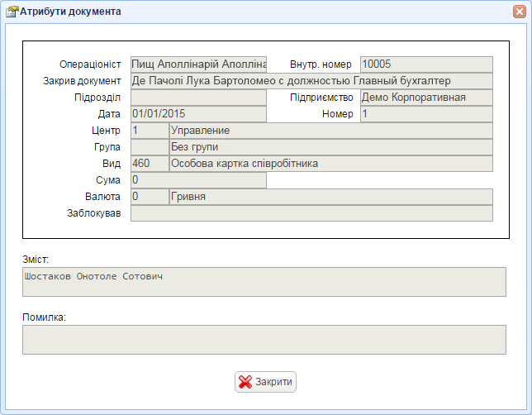Click the Зміст text area
Viewport: 532px width, 415px height.
point(264,282)
